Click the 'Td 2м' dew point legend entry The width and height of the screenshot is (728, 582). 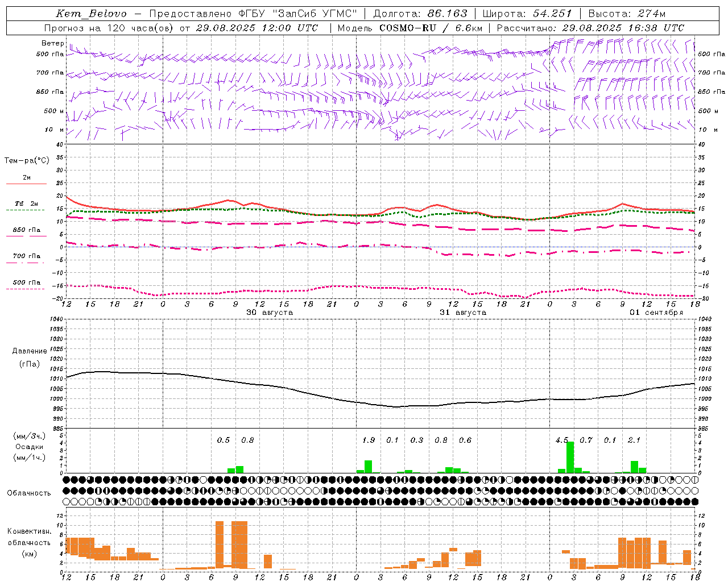click(x=27, y=203)
